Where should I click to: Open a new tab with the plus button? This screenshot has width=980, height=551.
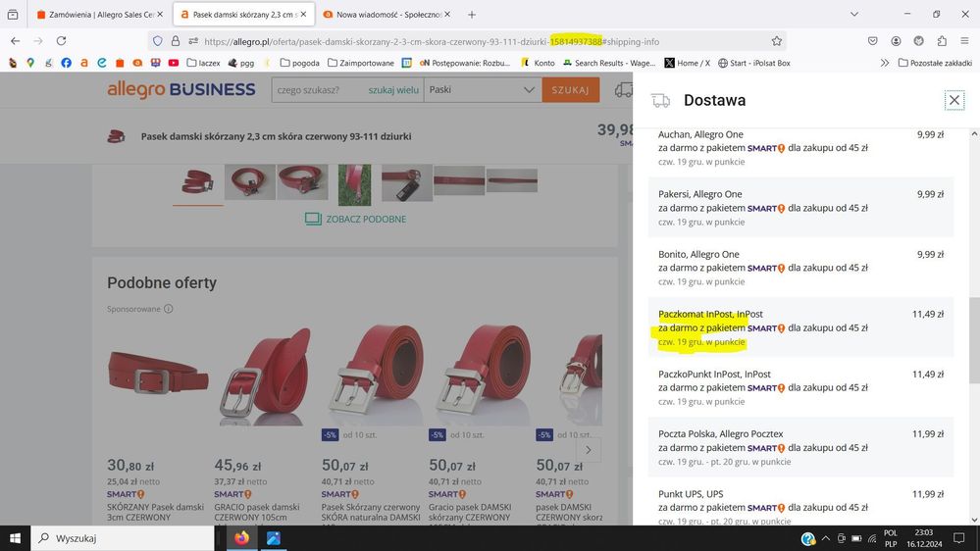(472, 15)
